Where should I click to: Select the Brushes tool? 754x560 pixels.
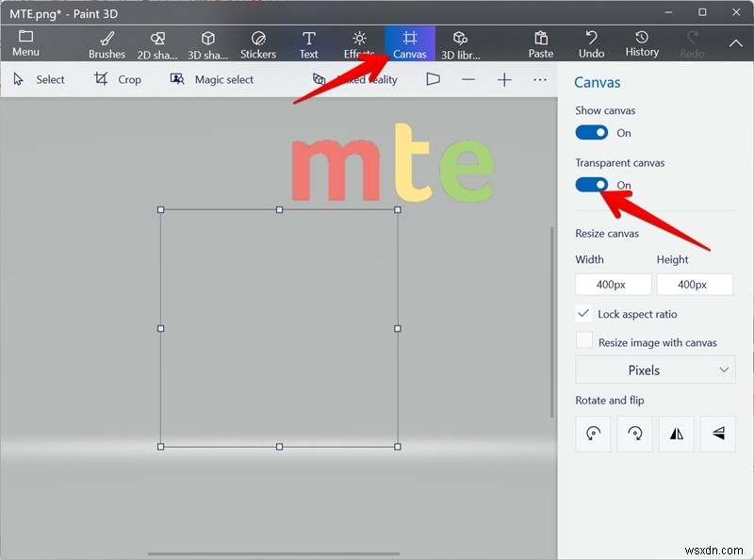pyautogui.click(x=106, y=43)
